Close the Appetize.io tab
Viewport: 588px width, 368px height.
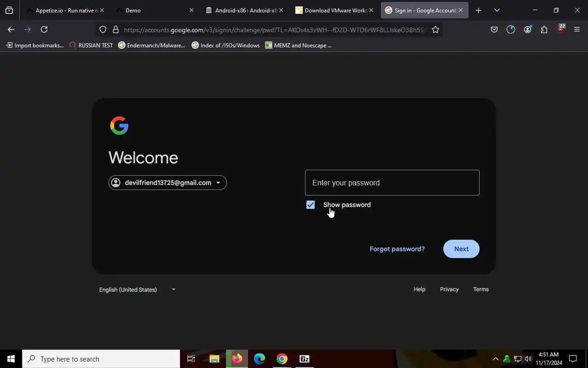point(102,10)
